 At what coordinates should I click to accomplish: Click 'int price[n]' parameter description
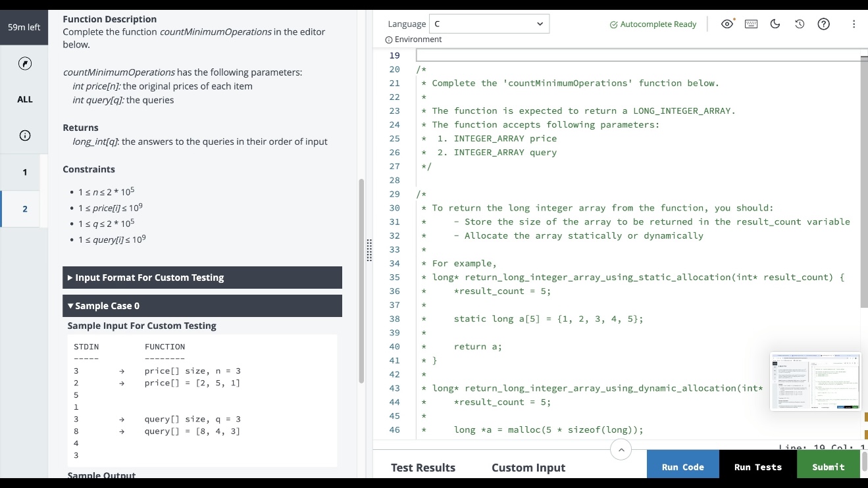coord(163,86)
